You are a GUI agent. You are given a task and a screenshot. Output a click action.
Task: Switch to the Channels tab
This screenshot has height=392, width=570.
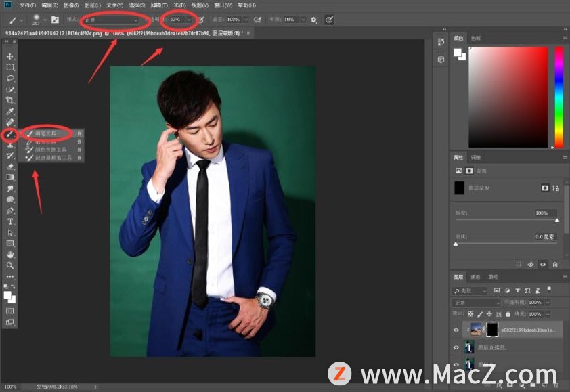tap(475, 277)
